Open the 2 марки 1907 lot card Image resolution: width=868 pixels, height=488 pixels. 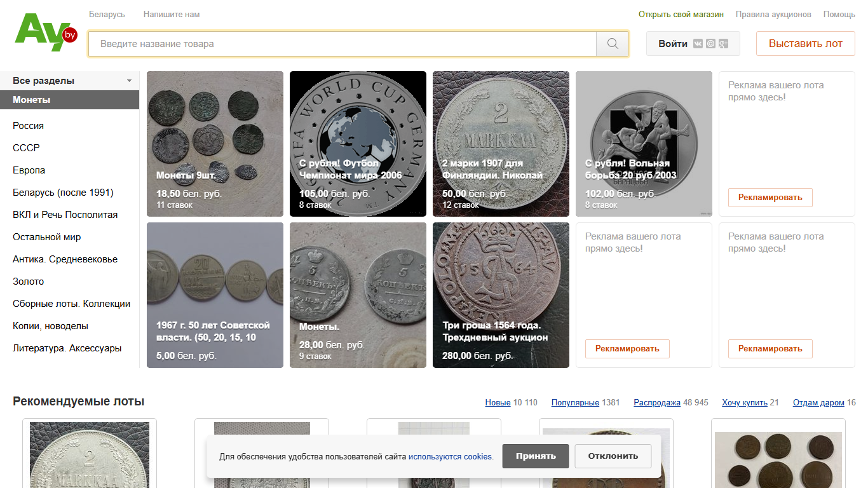[x=501, y=144]
